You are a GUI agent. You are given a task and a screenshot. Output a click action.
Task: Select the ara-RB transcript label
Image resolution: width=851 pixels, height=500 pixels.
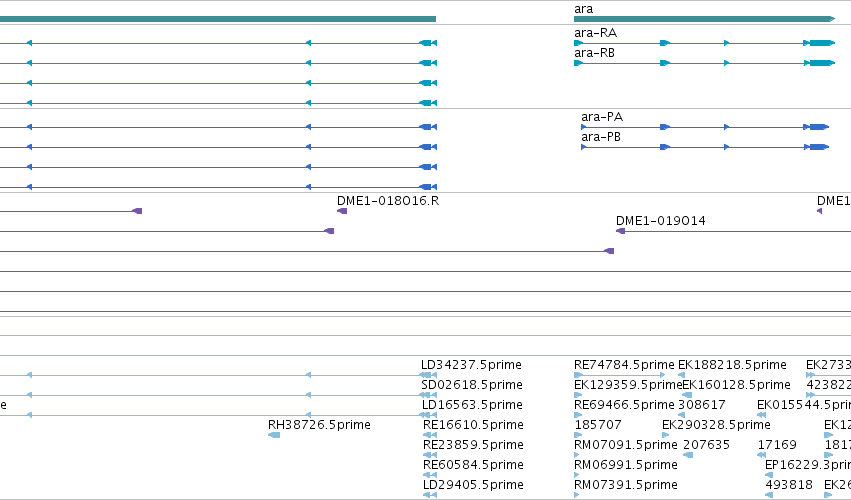click(594, 53)
